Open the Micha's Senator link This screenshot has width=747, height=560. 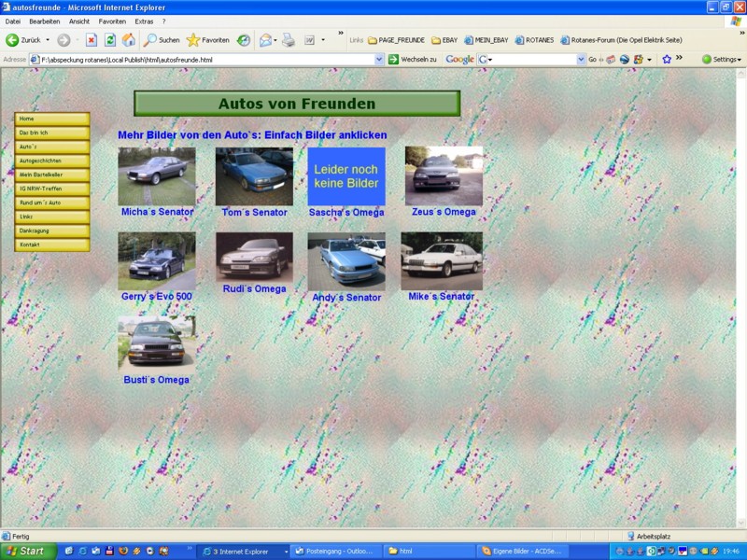[157, 212]
